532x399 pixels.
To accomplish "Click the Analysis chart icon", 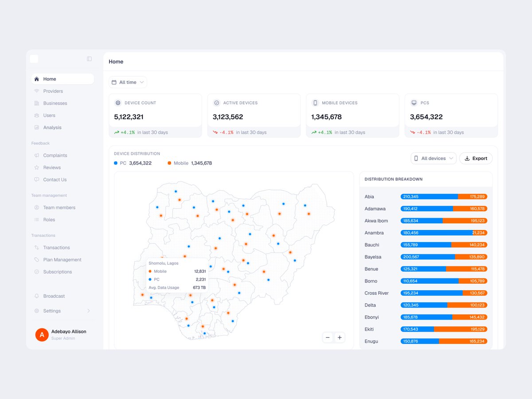I will 37,127.
